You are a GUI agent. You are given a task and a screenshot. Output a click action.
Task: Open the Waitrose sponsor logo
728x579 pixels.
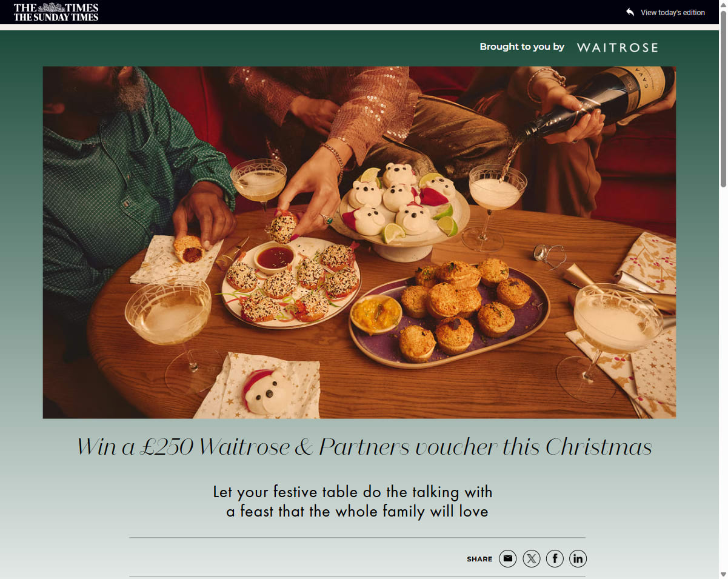[x=617, y=47]
